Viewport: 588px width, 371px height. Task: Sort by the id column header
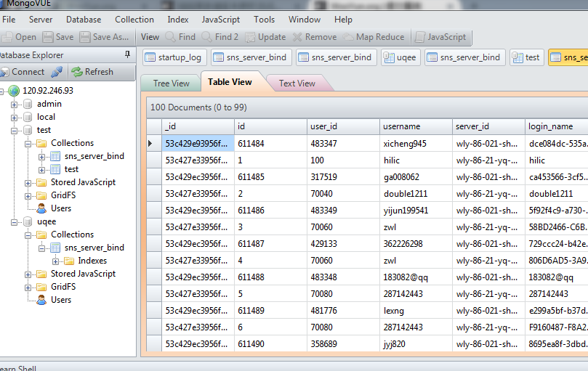tap(271, 126)
